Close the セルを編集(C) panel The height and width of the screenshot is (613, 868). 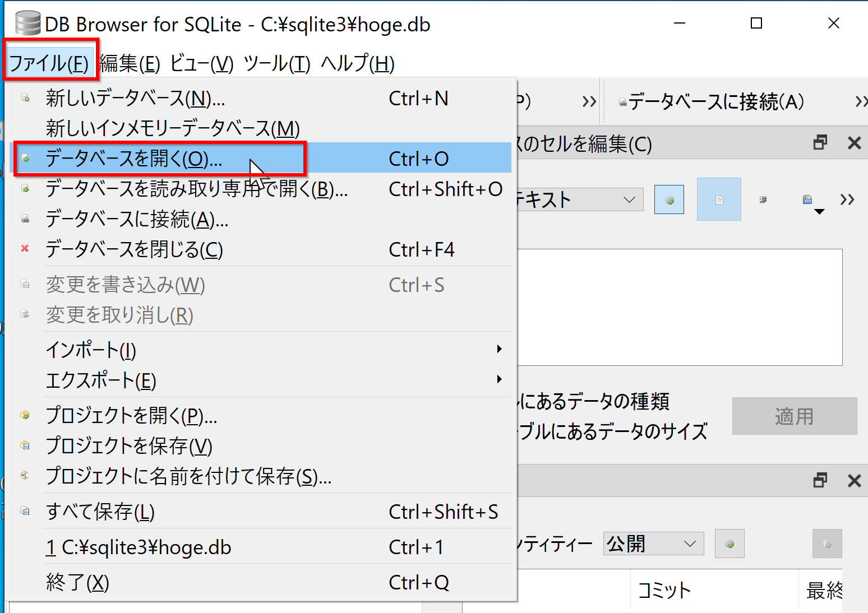point(854,143)
